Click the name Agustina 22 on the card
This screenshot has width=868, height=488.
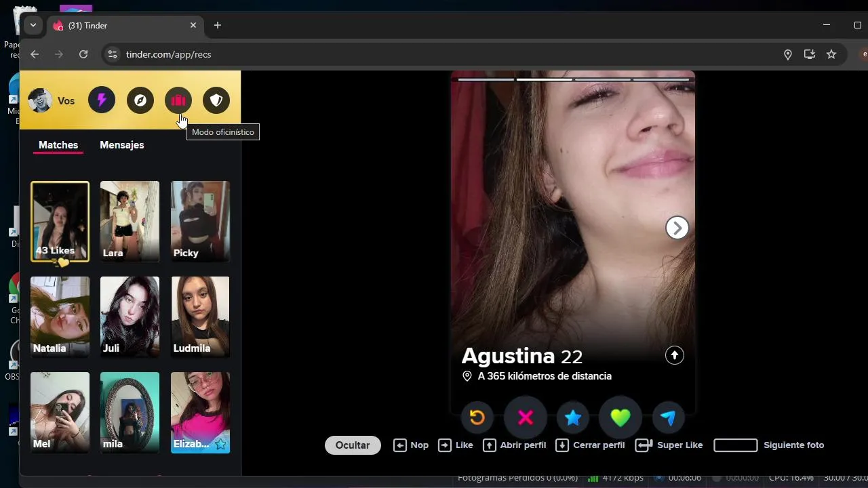click(x=522, y=356)
